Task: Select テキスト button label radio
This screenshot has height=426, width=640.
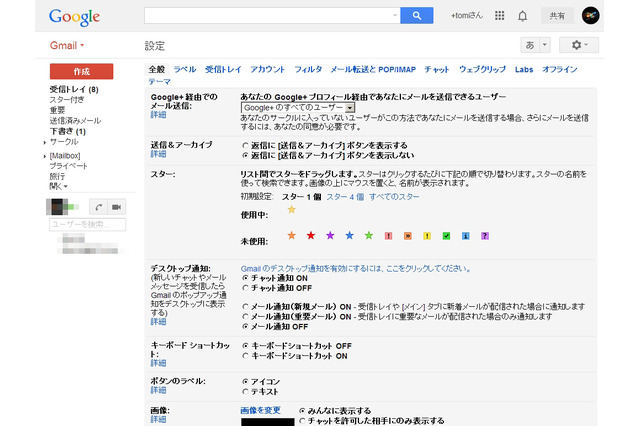Action: (245, 392)
